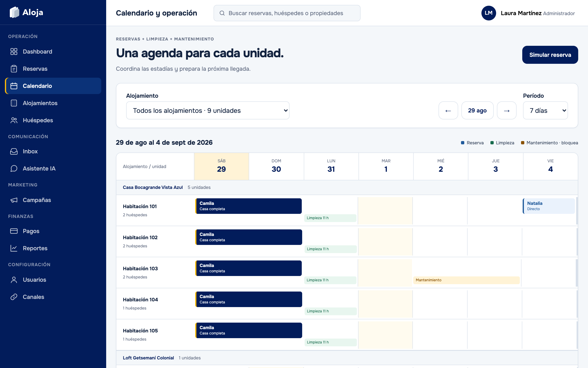Image resolution: width=588 pixels, height=368 pixels.
Task: Click the 29 ago date button
Action: pos(477,110)
